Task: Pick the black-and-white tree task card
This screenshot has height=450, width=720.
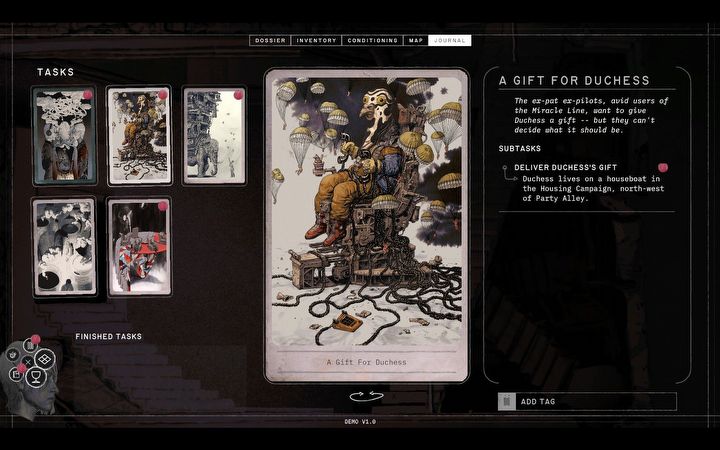Action: click(64, 246)
